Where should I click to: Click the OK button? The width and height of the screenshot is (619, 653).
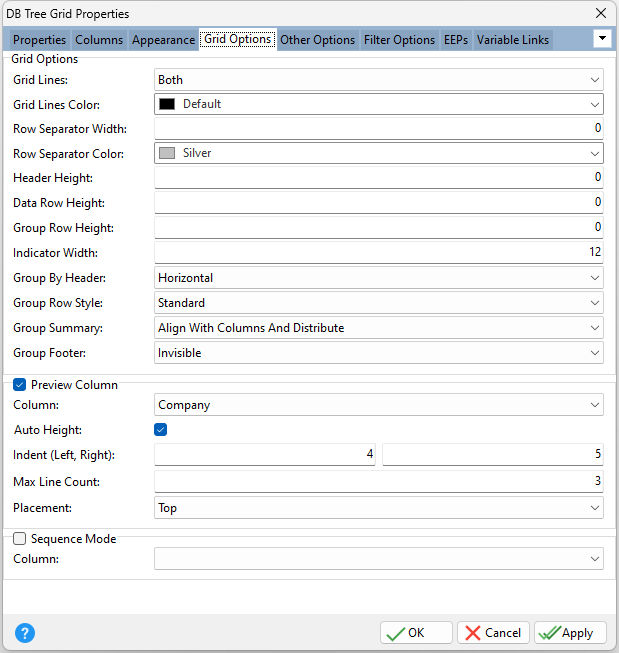tap(416, 633)
